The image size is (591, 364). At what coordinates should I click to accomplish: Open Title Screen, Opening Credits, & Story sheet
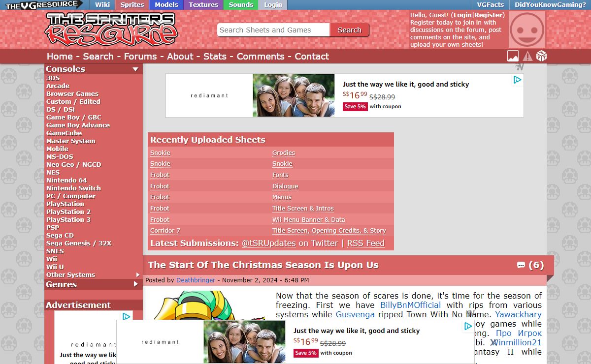329,231
